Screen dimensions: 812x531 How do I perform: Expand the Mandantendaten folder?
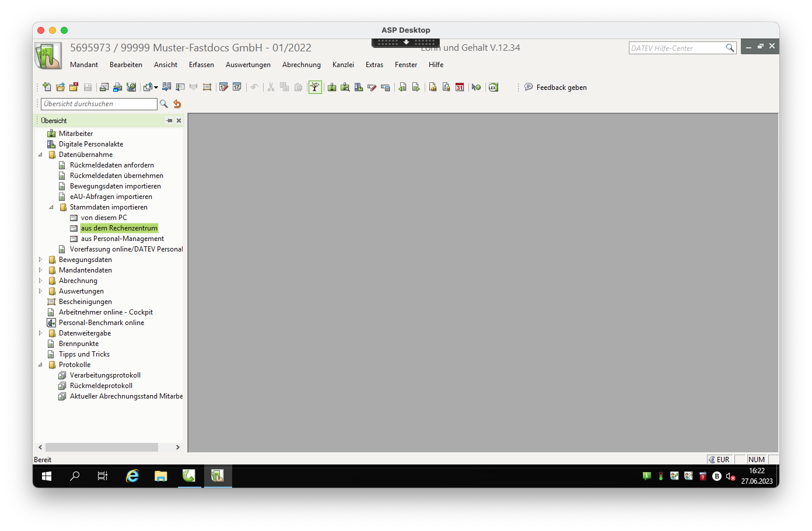(x=40, y=270)
